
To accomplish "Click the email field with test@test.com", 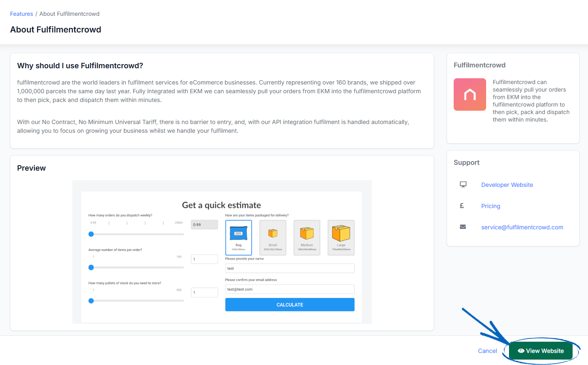I will pyautogui.click(x=290, y=289).
